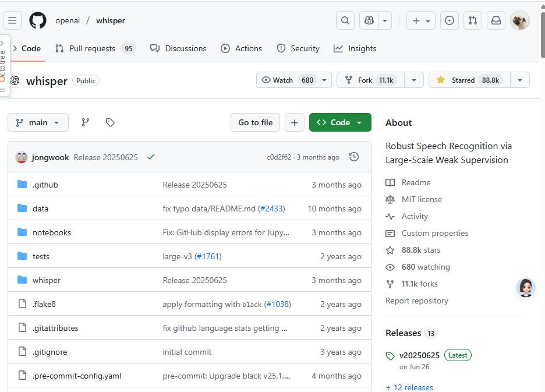Expand the star lists dropdown arrow
This screenshot has height=392, width=545.
[x=519, y=80]
